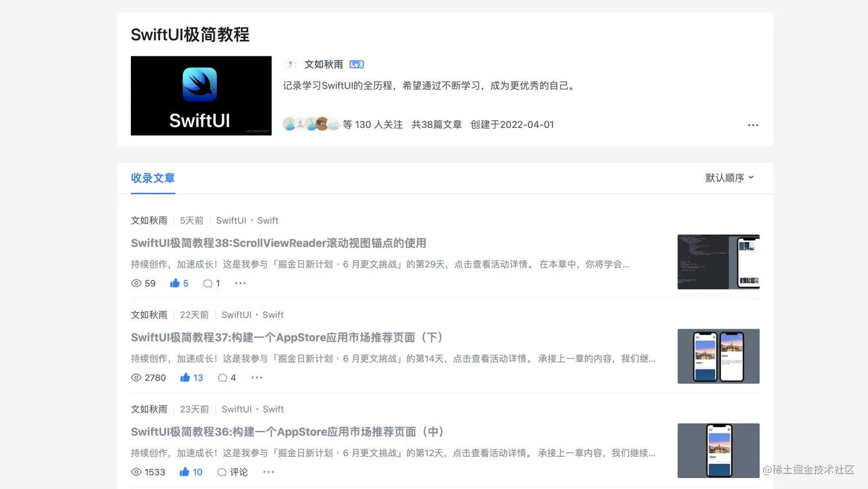Open more options dots on article 37

[x=257, y=378]
